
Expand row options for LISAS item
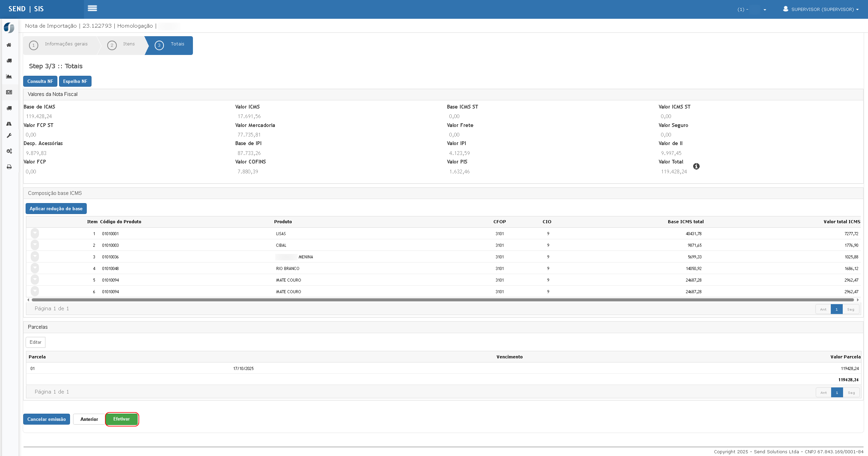(35, 233)
